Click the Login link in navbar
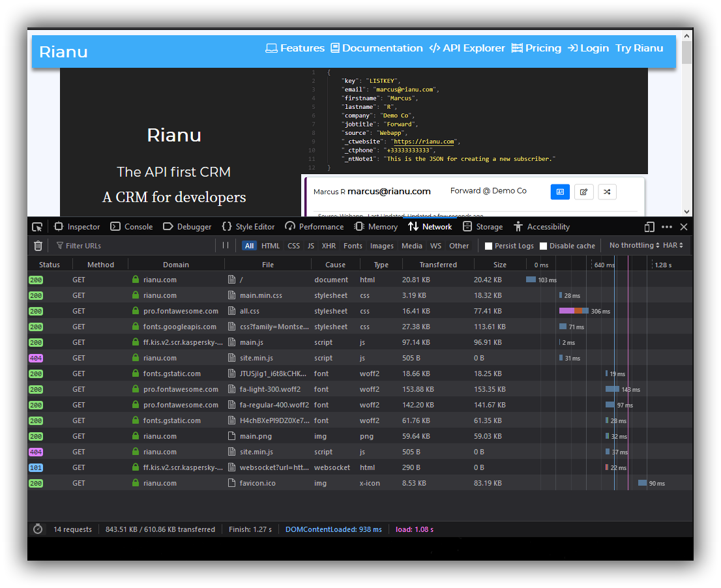Image resolution: width=721 pixels, height=588 pixels. [588, 48]
